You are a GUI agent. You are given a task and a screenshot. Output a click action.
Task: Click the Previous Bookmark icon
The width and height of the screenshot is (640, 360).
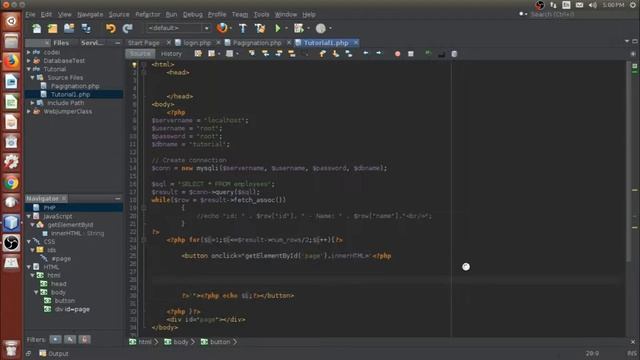click(322, 53)
